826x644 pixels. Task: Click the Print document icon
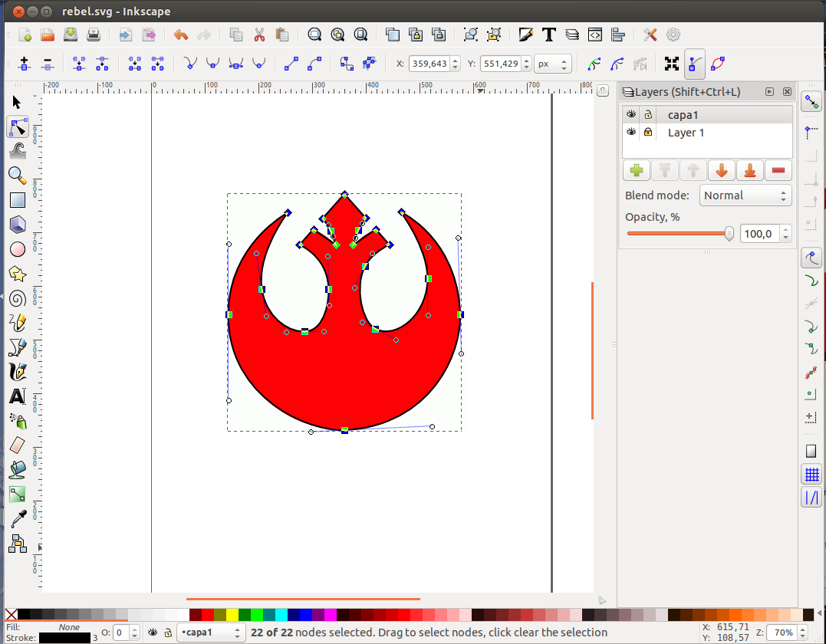94,34
